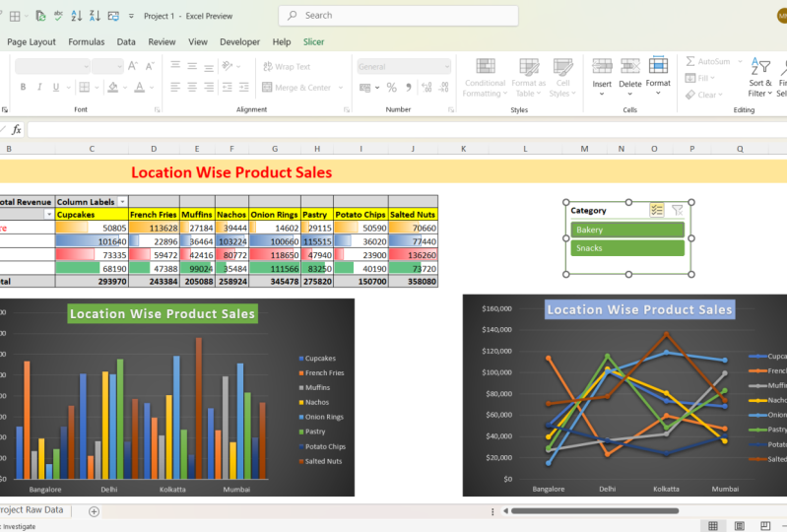787x532 pixels.
Task: Increase font size with larger A icon
Action: pyautogui.click(x=133, y=66)
